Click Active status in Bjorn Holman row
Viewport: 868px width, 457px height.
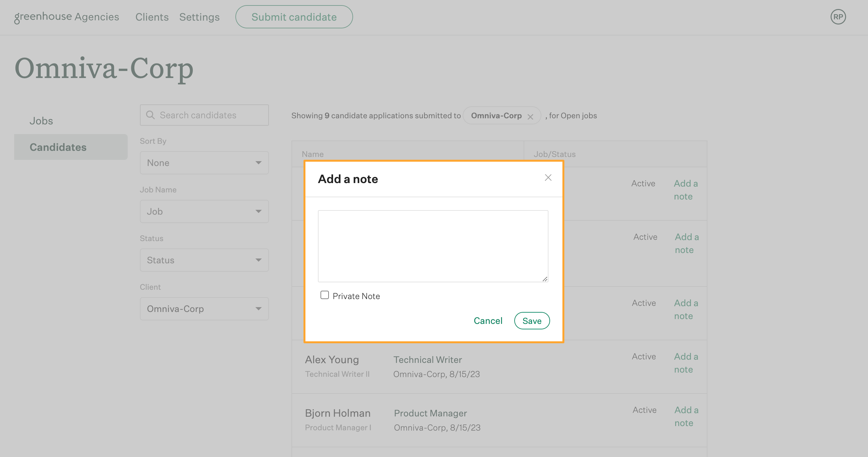point(644,410)
